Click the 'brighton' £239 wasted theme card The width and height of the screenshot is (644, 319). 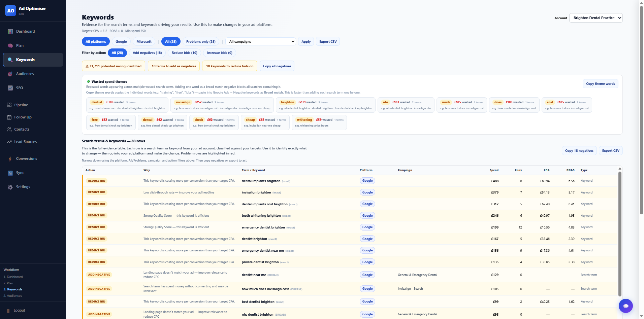pos(326,105)
